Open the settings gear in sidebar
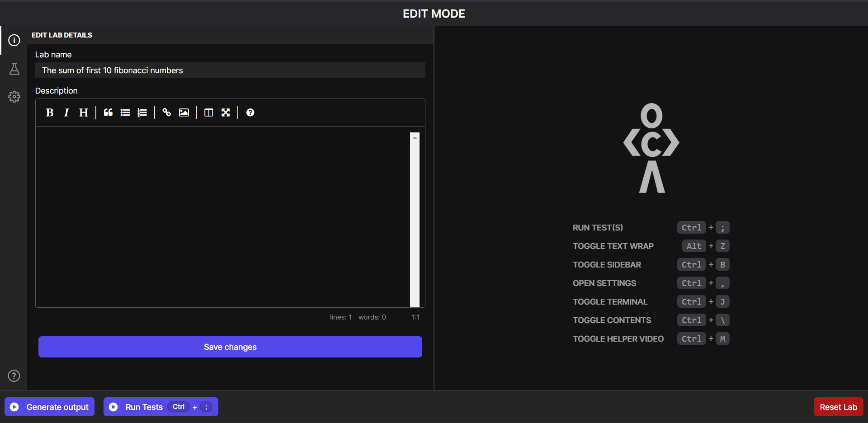Screen dimensions: 868x423 point(14,97)
